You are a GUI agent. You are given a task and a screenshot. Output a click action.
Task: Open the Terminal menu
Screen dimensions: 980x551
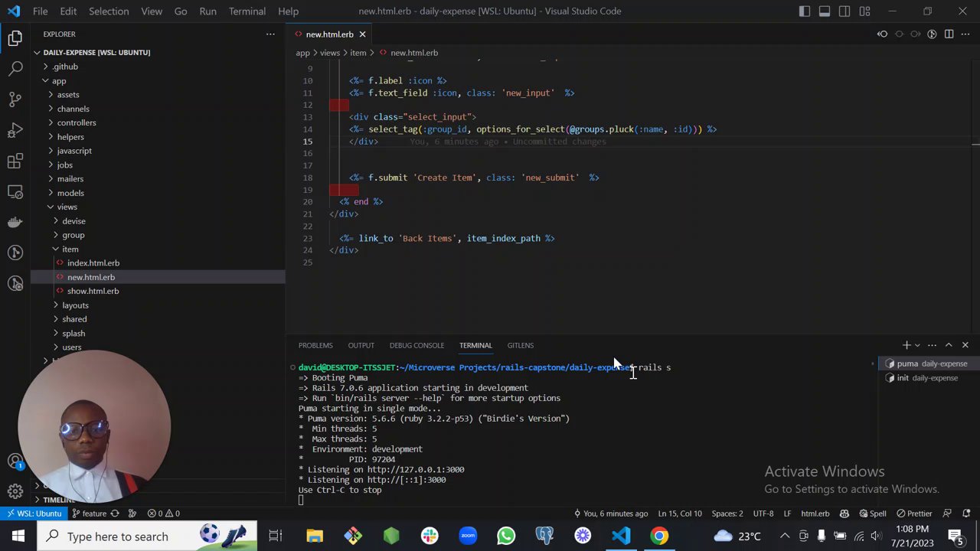(x=247, y=11)
